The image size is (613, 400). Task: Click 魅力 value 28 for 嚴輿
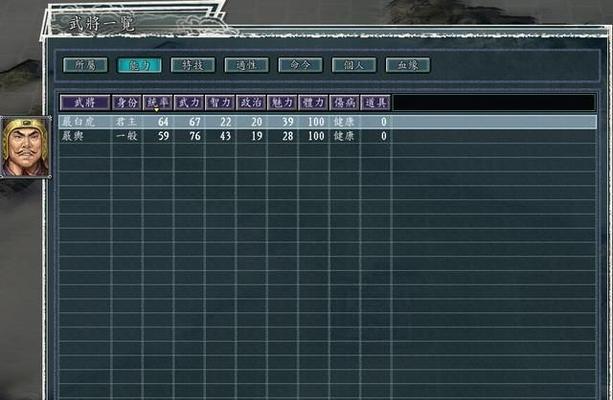click(288, 136)
